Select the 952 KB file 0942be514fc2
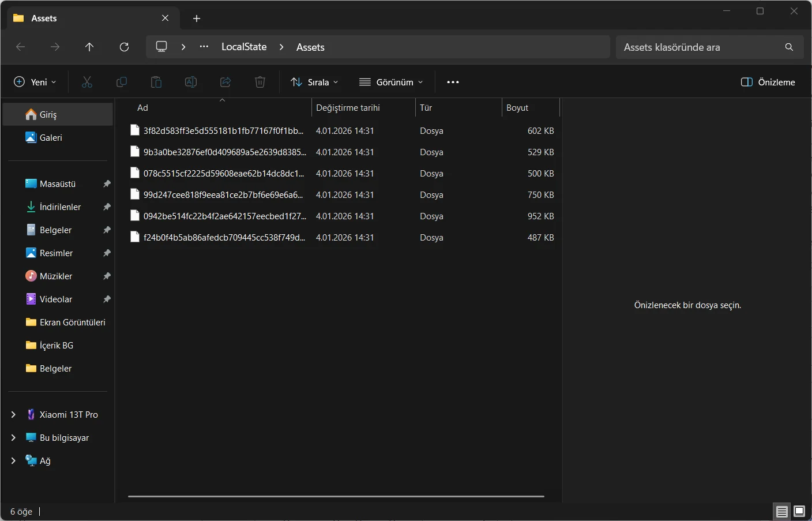This screenshot has width=812, height=521. pos(343,216)
